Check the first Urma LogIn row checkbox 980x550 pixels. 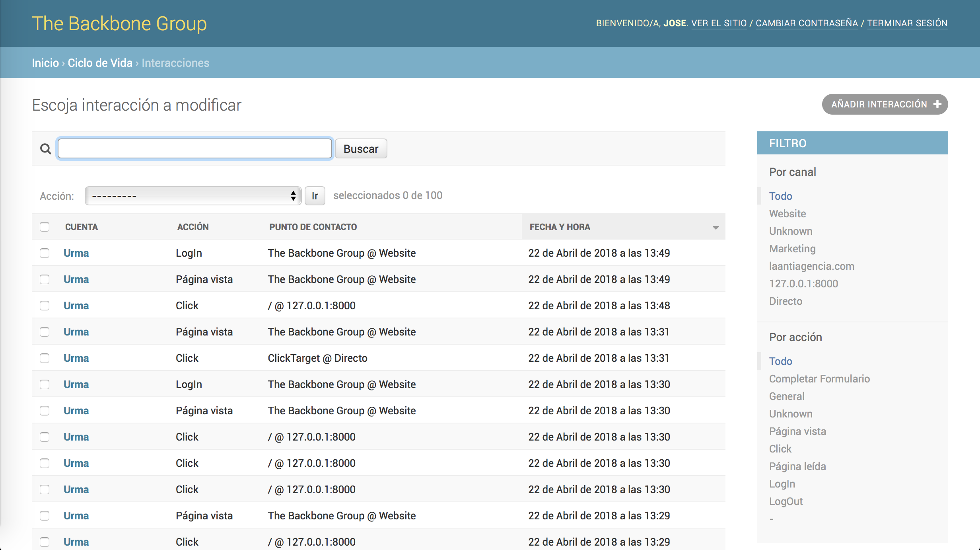pos(45,253)
